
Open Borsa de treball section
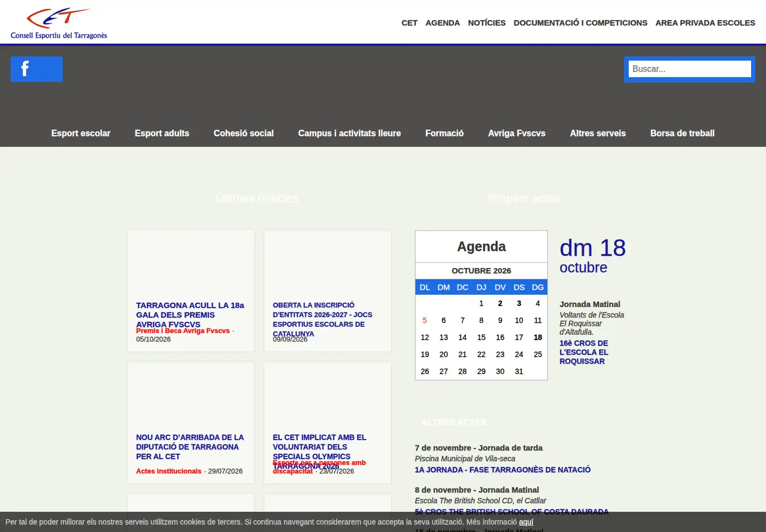[682, 133]
